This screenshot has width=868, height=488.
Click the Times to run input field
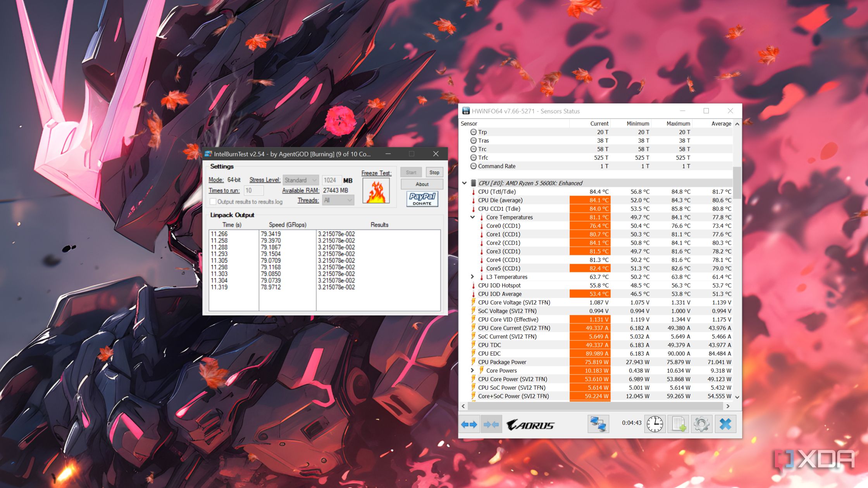click(x=254, y=191)
